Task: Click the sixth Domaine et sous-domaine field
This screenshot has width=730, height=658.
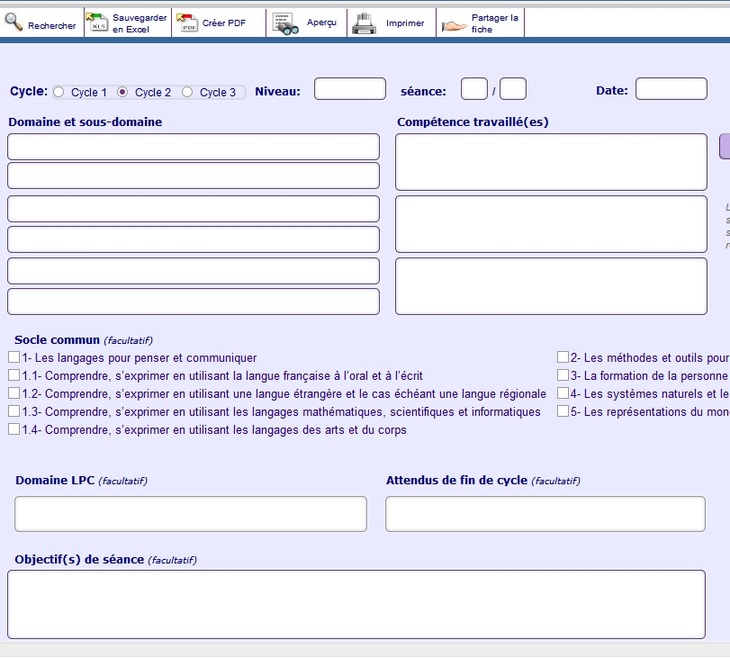Action: point(193,301)
